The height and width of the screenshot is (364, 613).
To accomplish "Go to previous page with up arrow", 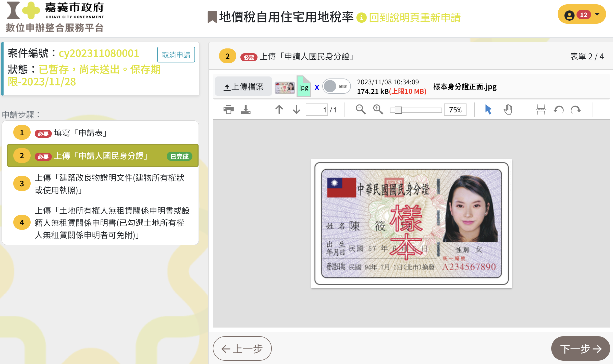I will (279, 110).
